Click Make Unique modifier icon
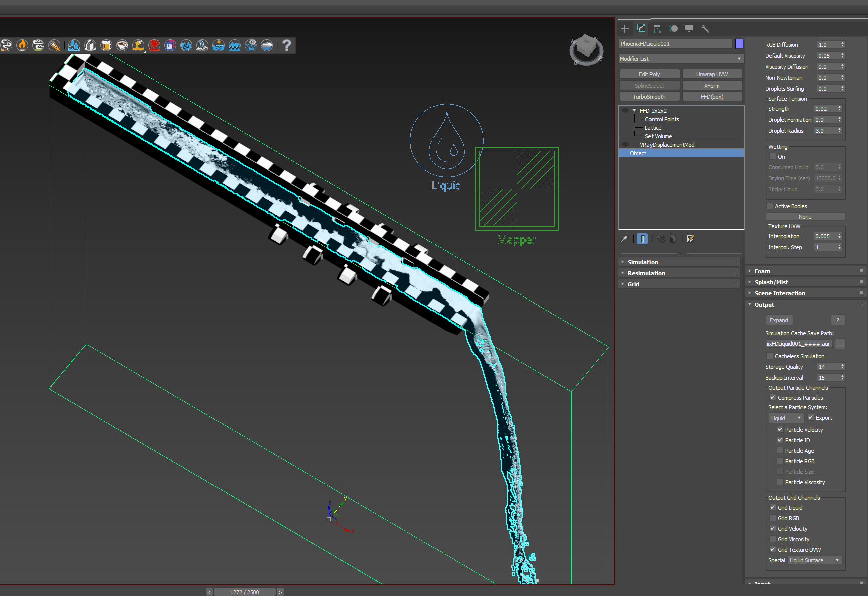 [661, 239]
